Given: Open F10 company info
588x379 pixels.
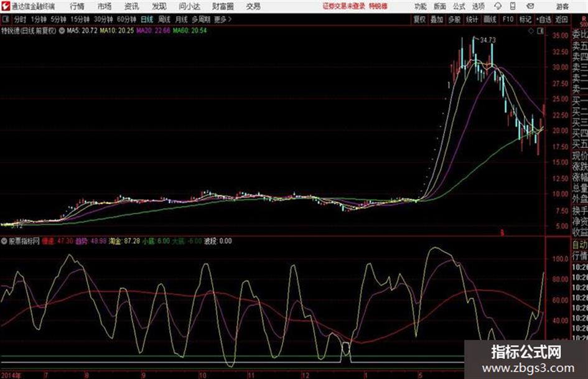Looking at the screenshot, I should pos(508,19).
